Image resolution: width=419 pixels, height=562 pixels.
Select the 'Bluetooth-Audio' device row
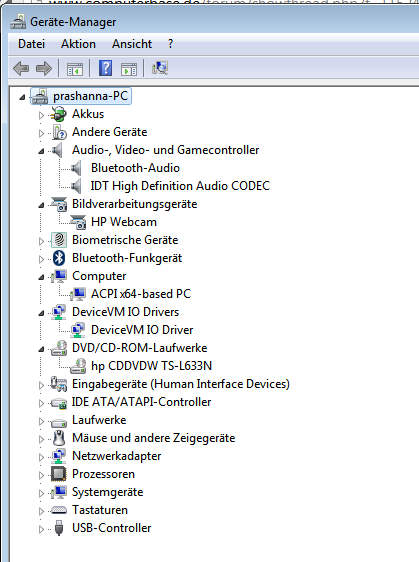(x=135, y=168)
